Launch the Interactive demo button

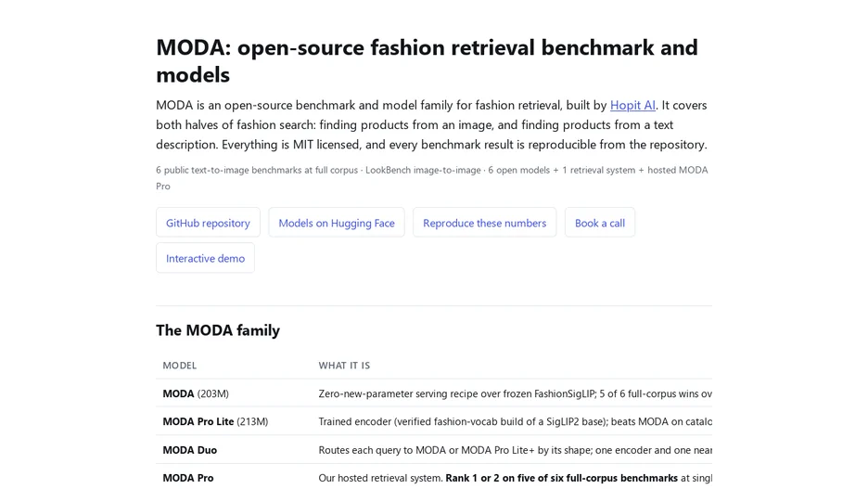click(x=205, y=258)
